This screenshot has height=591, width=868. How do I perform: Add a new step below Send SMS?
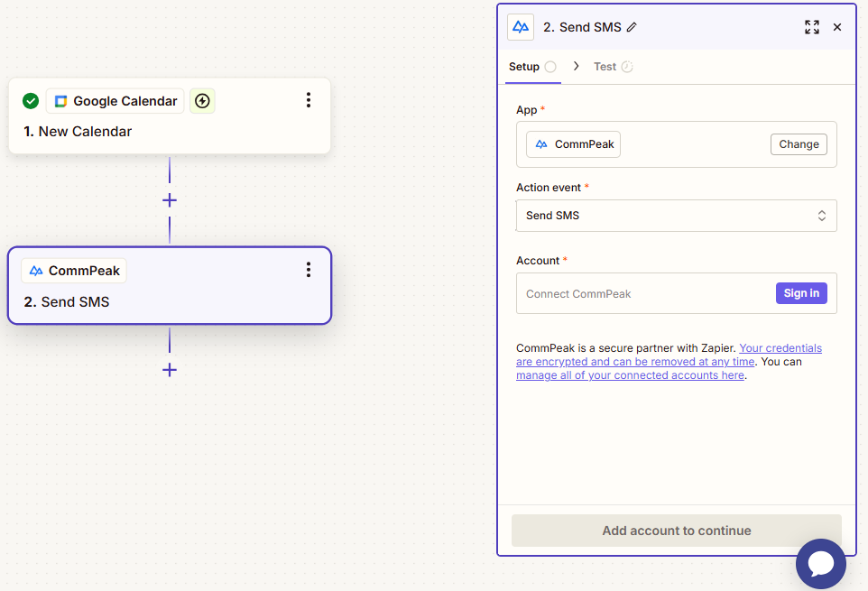pyautogui.click(x=170, y=370)
